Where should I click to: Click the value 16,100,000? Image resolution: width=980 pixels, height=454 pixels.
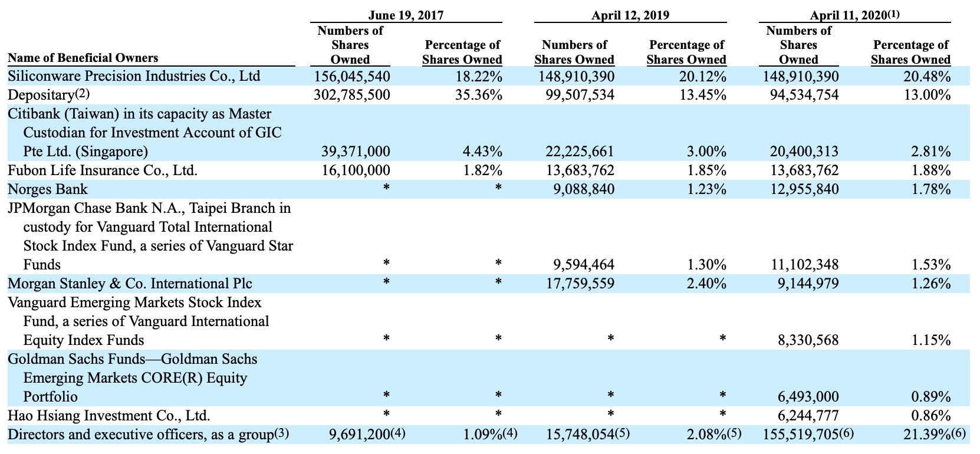coord(356,170)
